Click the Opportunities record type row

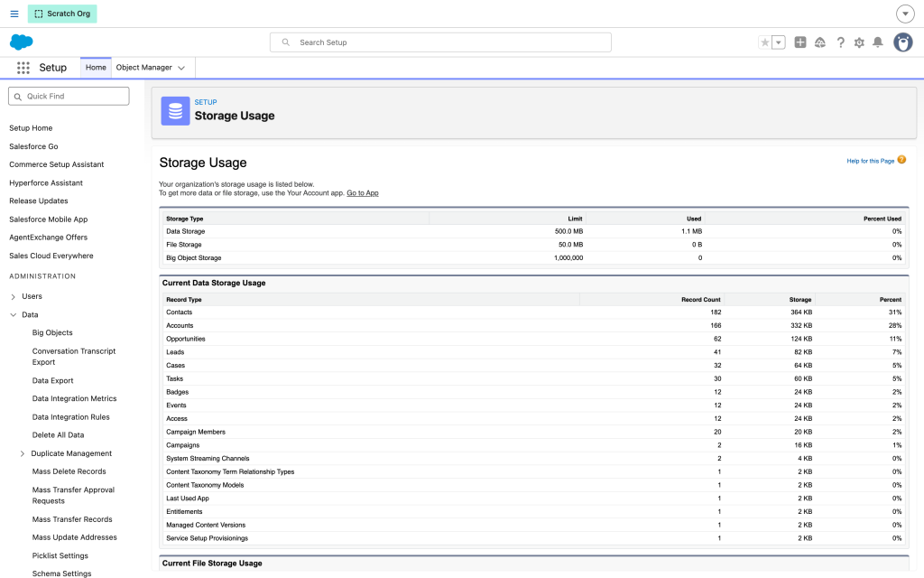tap(533, 339)
